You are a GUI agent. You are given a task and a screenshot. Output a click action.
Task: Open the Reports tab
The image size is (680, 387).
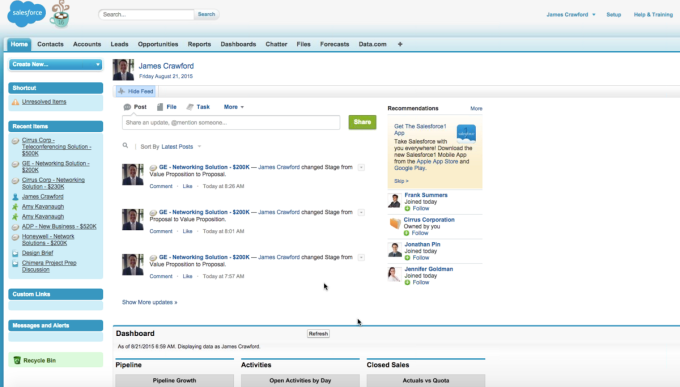point(199,44)
